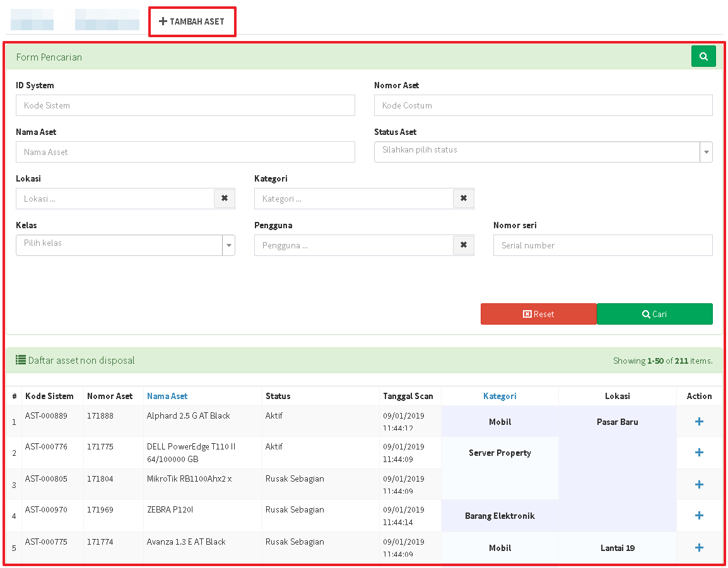Click into the Nomor Aset input field
The height and width of the screenshot is (568, 728).
tap(543, 105)
